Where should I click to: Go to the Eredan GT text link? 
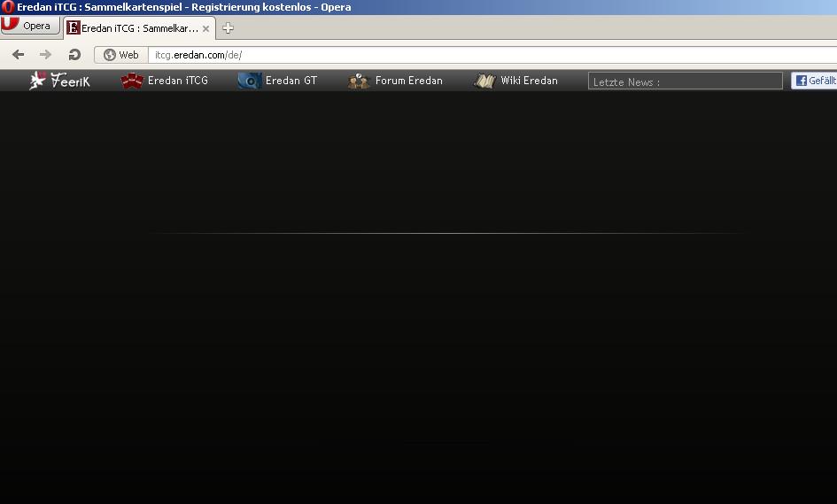click(x=291, y=81)
